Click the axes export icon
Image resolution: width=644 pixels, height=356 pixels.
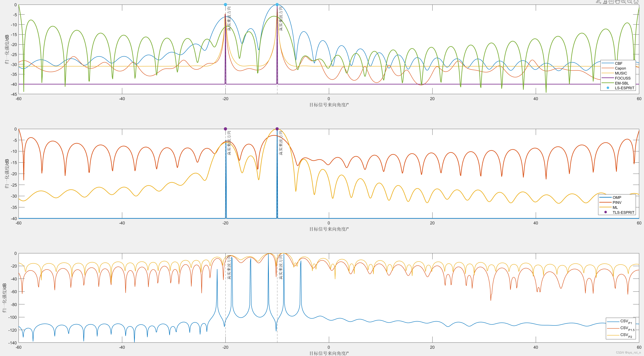click(x=599, y=2)
